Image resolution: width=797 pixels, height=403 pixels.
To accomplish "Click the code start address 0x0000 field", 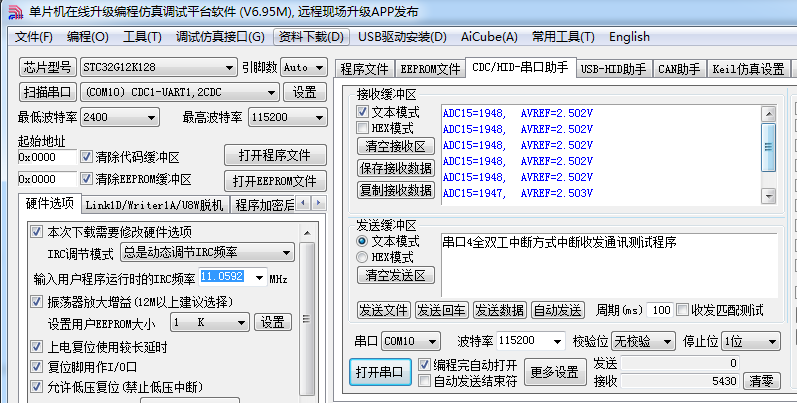I will (x=47, y=157).
